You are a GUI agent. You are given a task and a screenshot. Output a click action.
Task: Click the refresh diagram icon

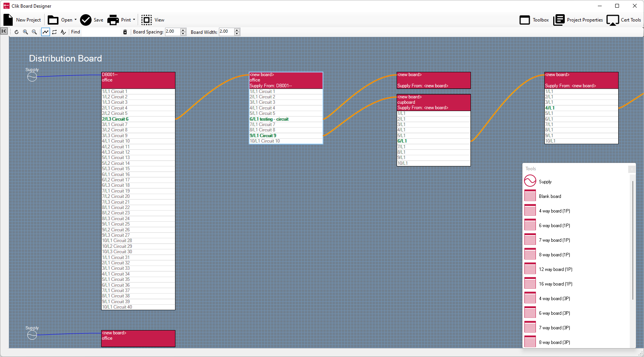coord(17,32)
